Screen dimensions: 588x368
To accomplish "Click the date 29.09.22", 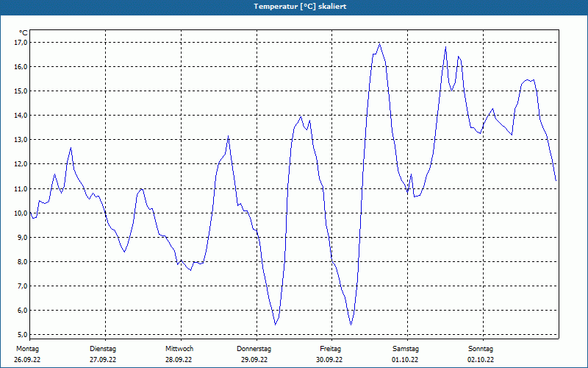I will [254, 360].
